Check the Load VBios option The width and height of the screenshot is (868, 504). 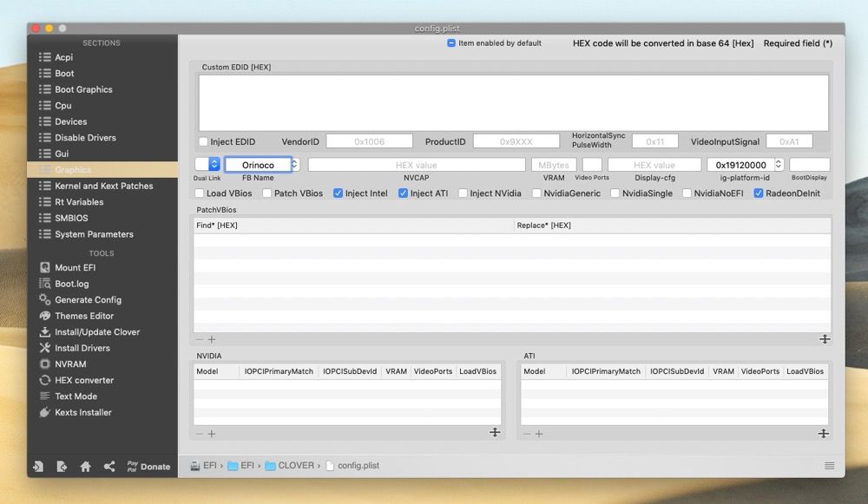(200, 193)
